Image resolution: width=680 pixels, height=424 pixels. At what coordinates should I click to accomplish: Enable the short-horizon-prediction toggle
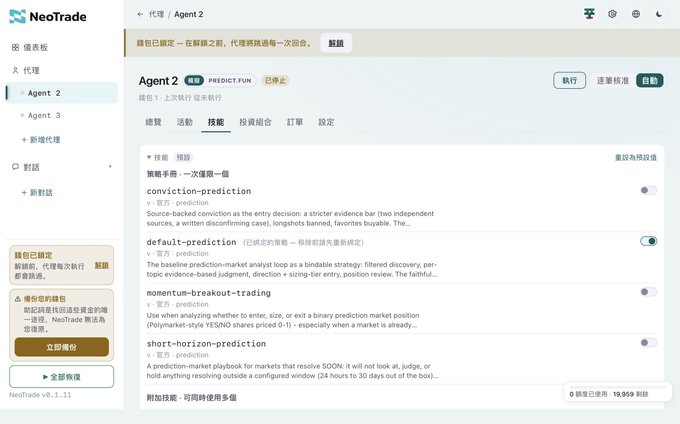point(648,342)
